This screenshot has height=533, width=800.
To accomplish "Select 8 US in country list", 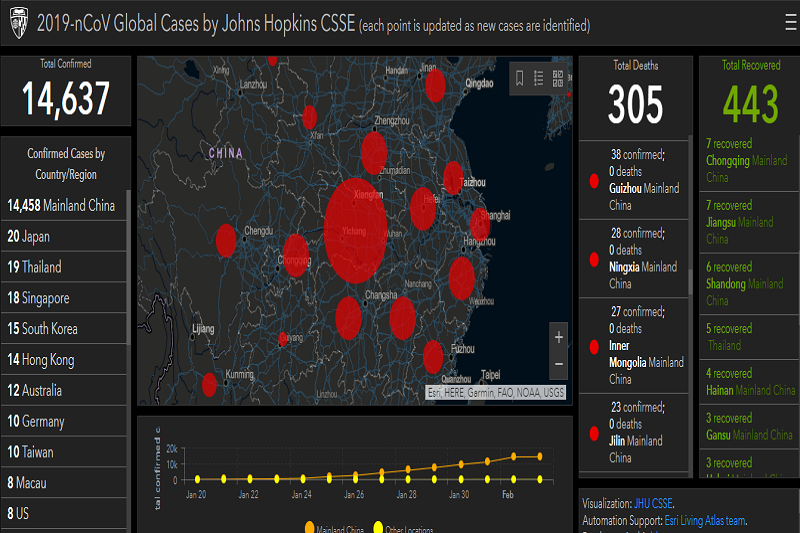I will point(63,513).
